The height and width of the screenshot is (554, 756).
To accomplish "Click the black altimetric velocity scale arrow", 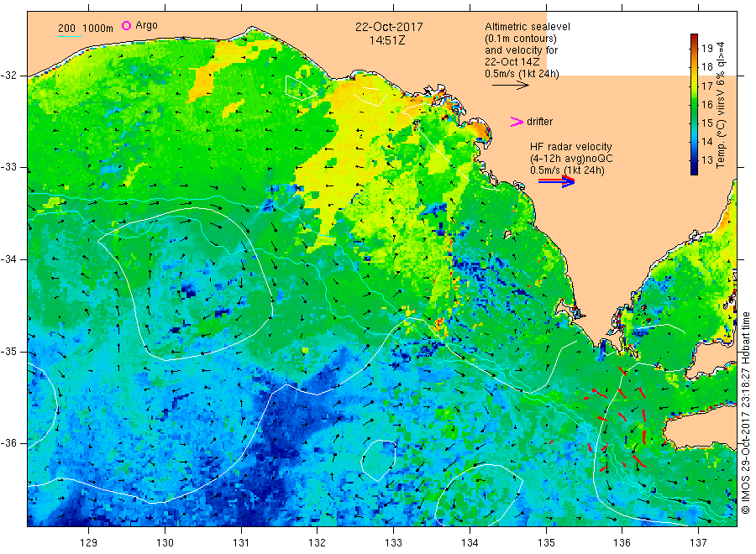I will (x=511, y=86).
